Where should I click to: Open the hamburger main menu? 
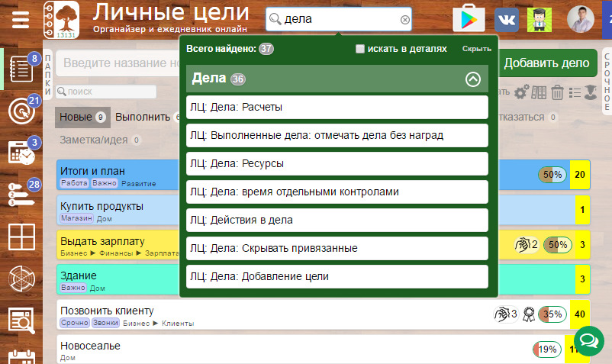click(21, 20)
